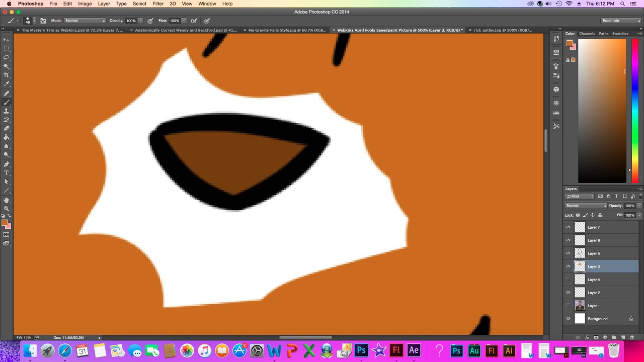Switch to rick_astley.jpg document tab
Viewport: 644px width, 362px height.
(502, 30)
